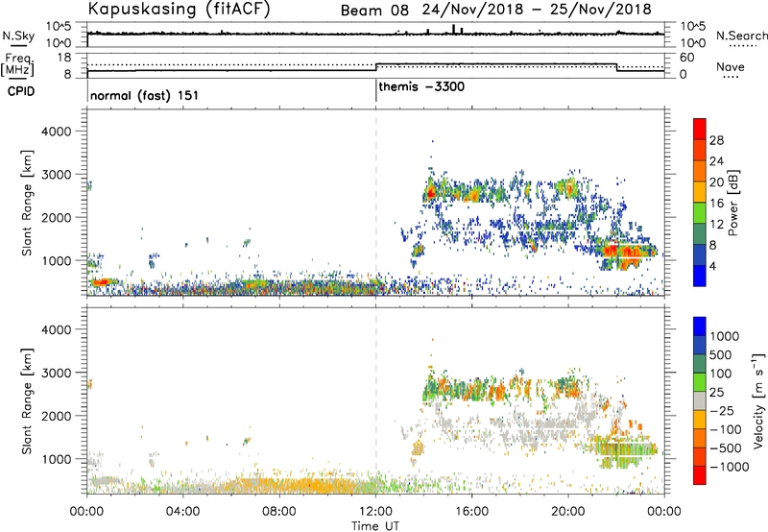Click the 20:00 time axis label
The width and height of the screenshot is (768, 532).
[568, 512]
